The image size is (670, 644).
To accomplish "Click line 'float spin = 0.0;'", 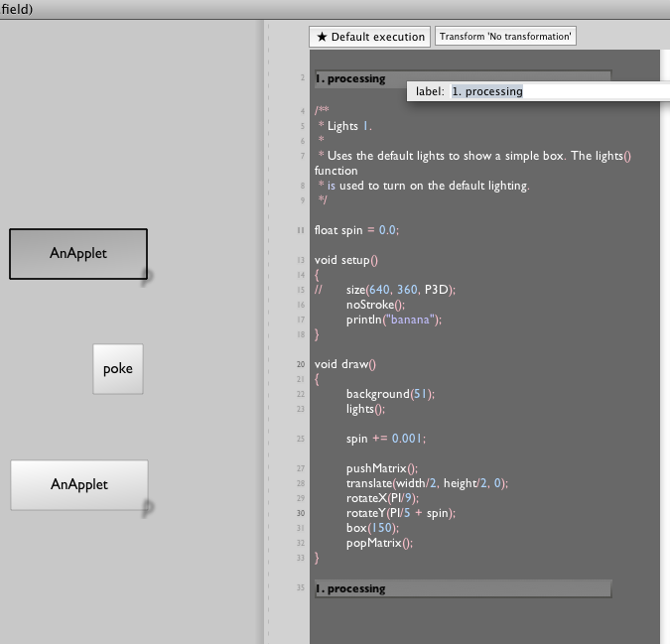I will pyautogui.click(x=356, y=230).
